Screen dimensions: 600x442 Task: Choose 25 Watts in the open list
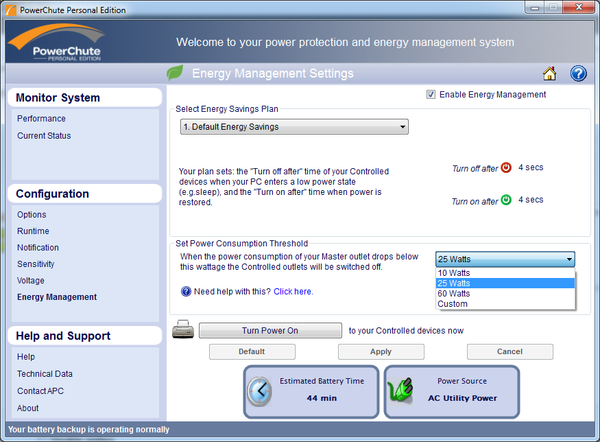505,283
